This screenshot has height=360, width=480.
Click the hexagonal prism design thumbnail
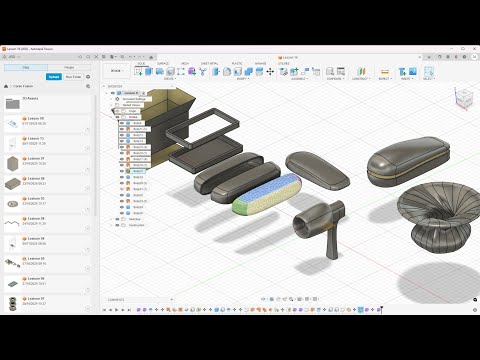point(12,163)
